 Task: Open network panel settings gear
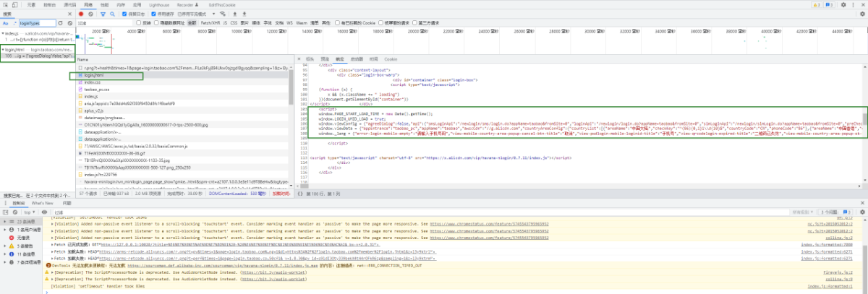(x=862, y=14)
